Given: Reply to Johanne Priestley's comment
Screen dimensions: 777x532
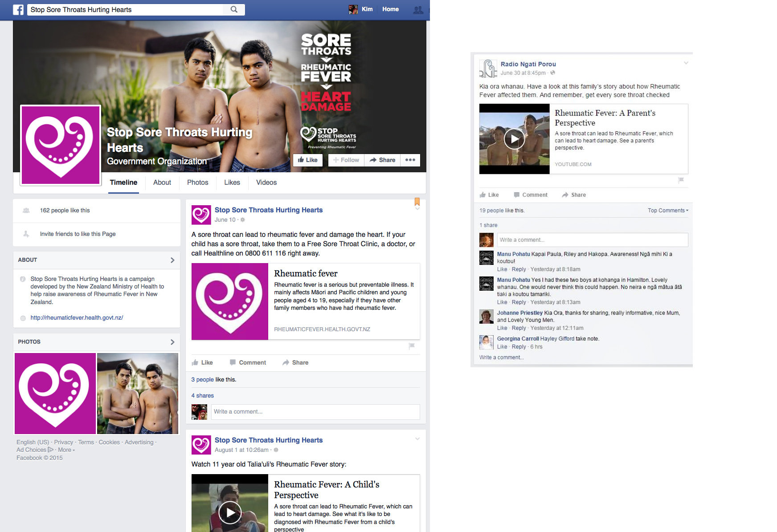Looking at the screenshot, I should [519, 328].
